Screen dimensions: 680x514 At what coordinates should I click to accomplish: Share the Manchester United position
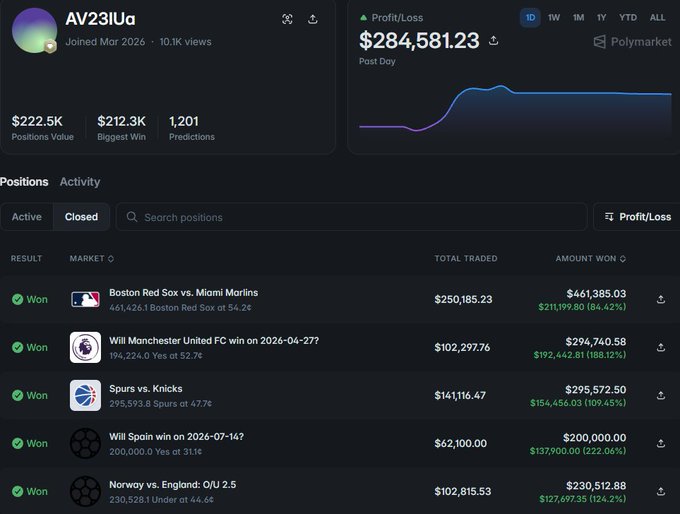[x=660, y=347]
